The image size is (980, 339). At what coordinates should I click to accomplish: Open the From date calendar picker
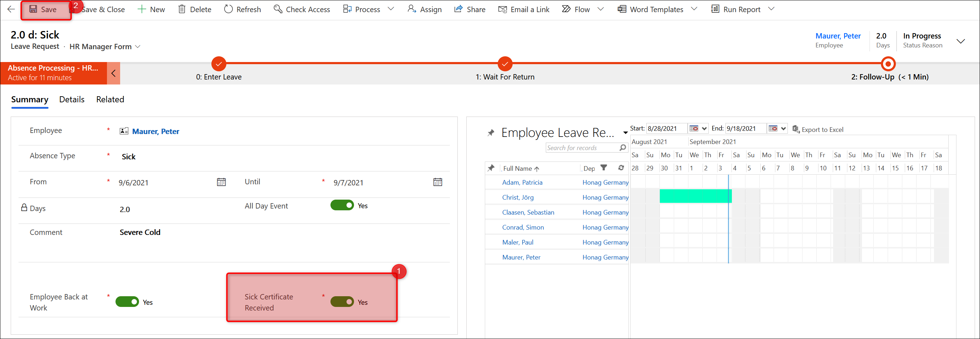tap(221, 182)
